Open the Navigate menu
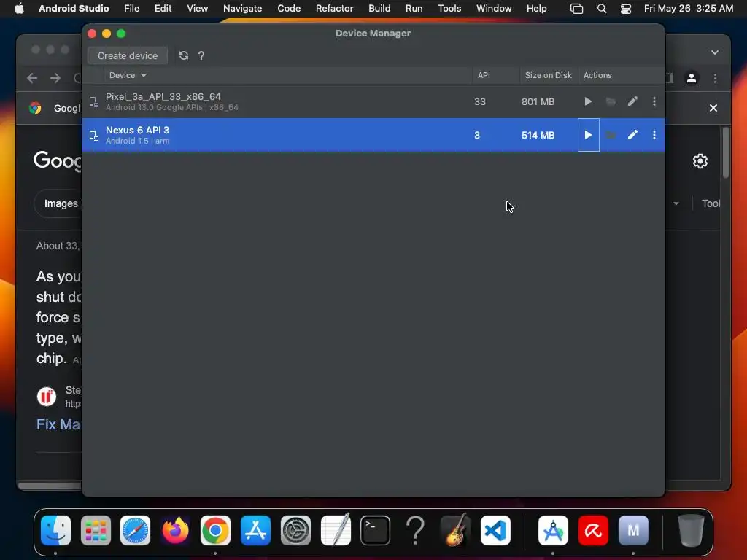Screen dimensions: 747x560 (242, 8)
